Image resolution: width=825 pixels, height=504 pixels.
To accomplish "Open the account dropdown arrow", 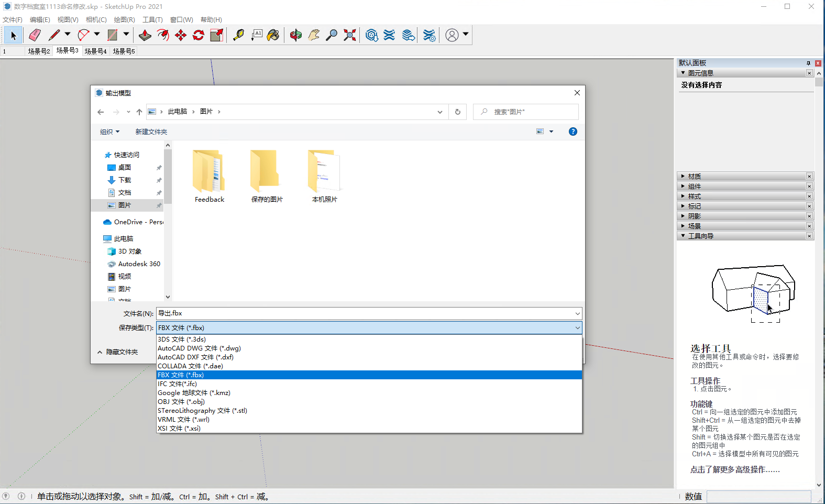I will click(x=466, y=35).
